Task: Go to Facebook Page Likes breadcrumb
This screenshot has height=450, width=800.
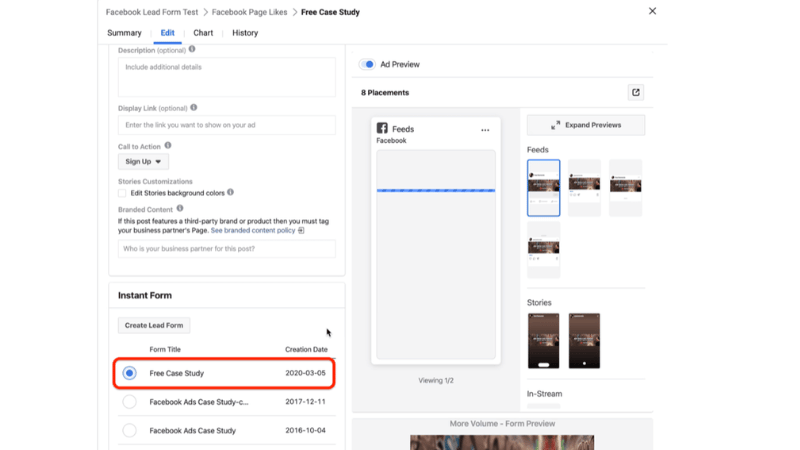Action: point(249,12)
